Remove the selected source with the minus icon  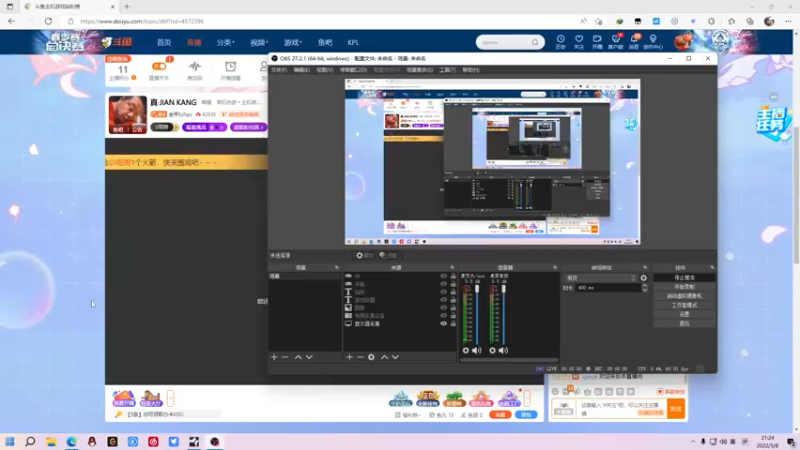coord(360,357)
